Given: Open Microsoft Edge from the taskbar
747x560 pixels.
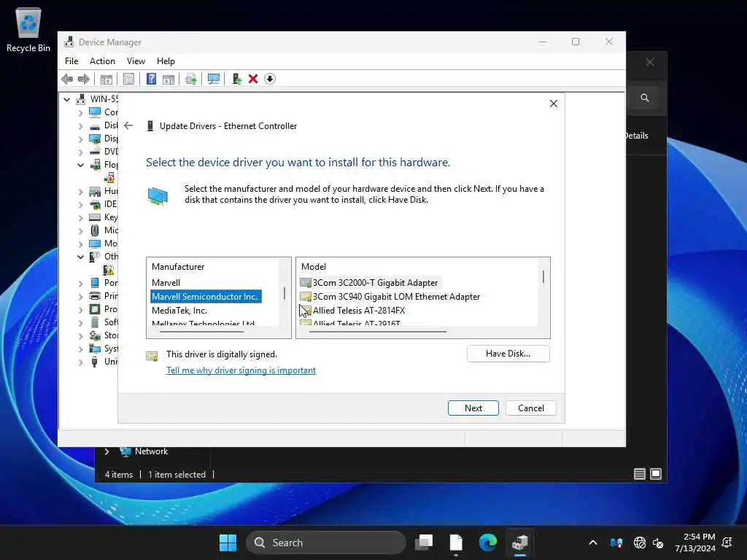Looking at the screenshot, I should (x=487, y=542).
